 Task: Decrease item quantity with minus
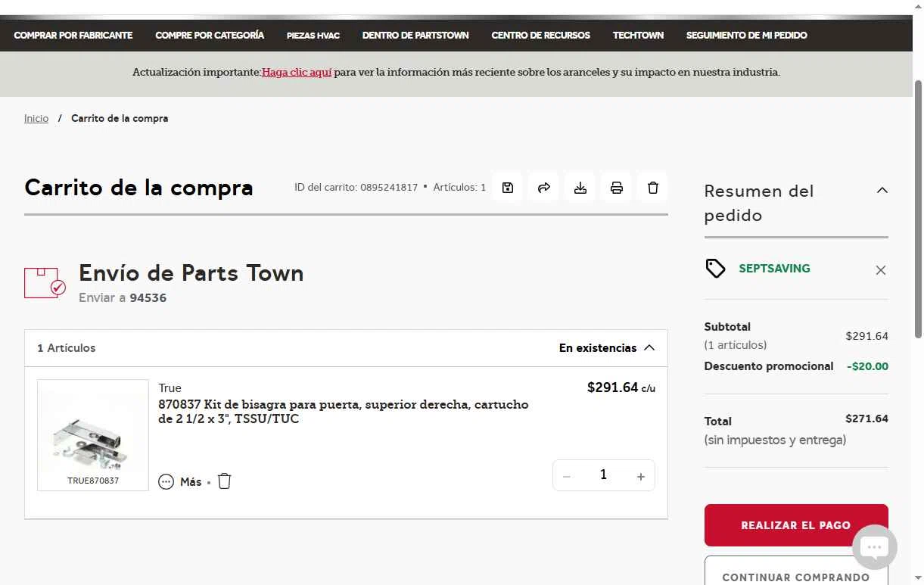point(566,476)
